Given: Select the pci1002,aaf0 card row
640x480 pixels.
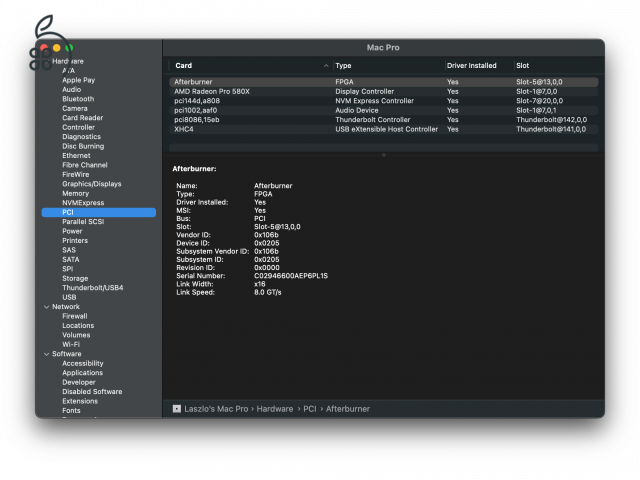Looking at the screenshot, I should coord(384,110).
